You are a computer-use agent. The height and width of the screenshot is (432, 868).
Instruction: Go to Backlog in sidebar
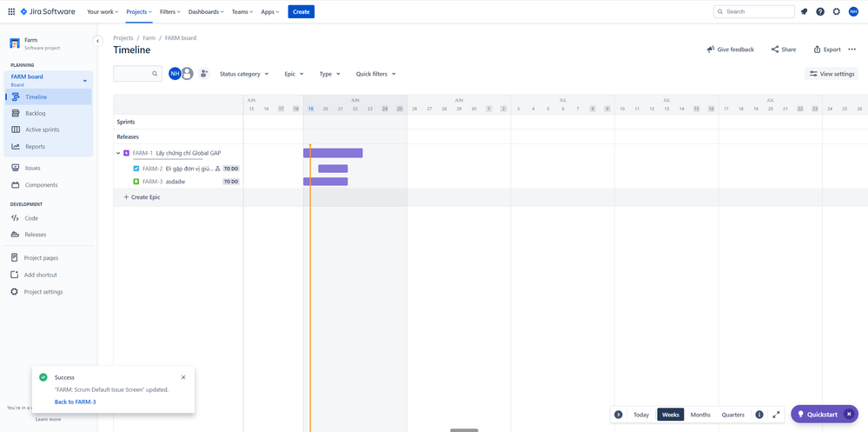pos(49,113)
